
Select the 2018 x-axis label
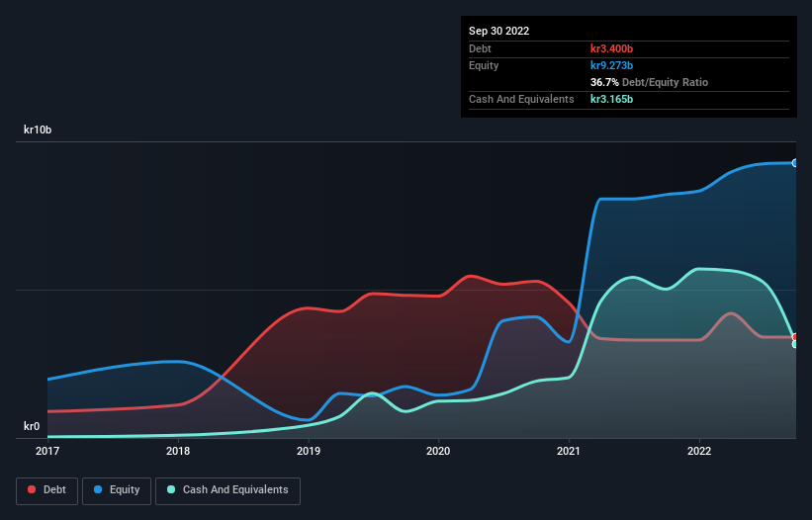point(178,451)
